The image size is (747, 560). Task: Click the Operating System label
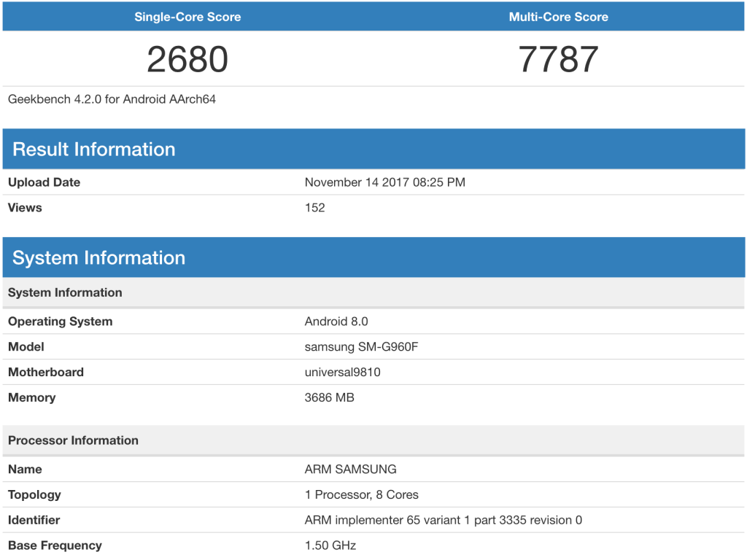tap(61, 322)
